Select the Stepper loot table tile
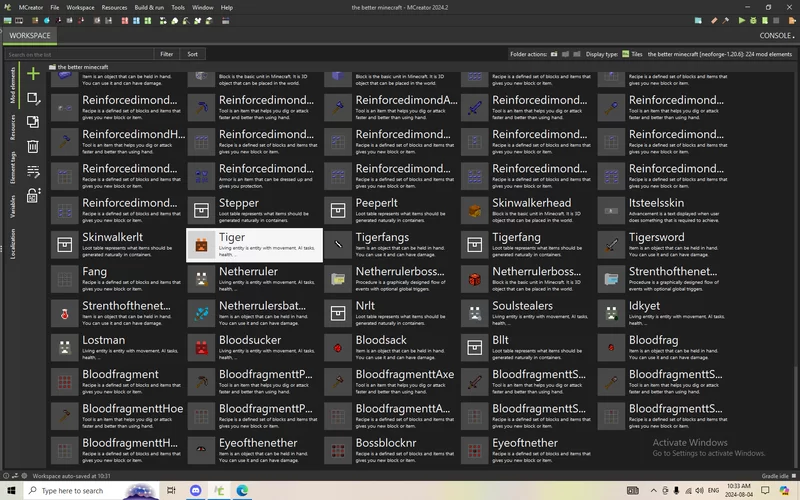The height and width of the screenshot is (500, 800). 254,211
